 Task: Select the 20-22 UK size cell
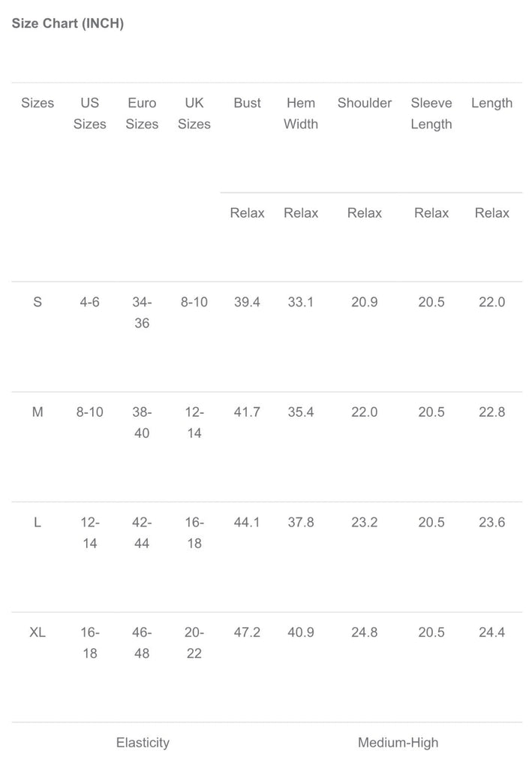point(194,643)
